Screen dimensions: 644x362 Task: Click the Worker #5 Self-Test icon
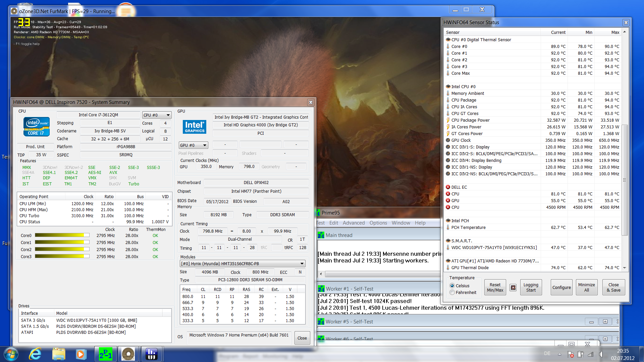321,321
